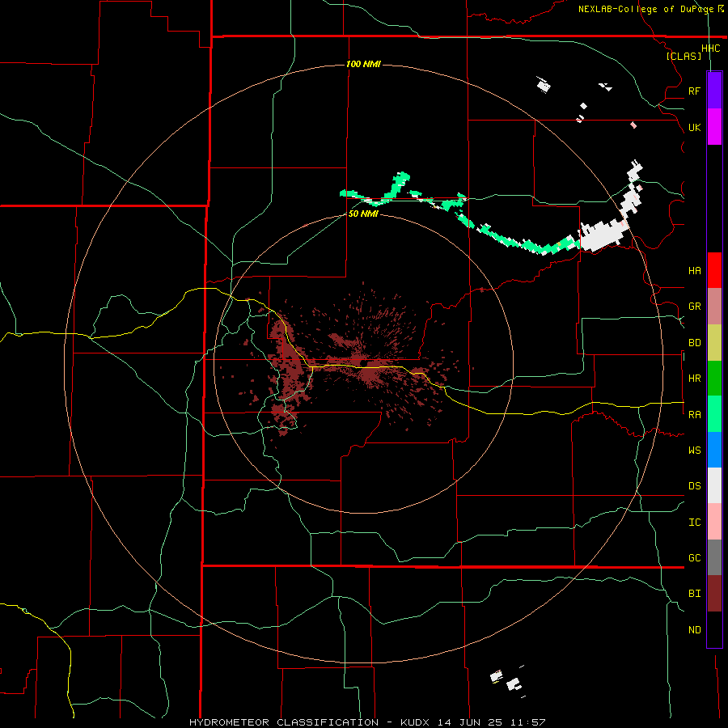Select the GC gray legend swatch
This screenshot has height=728, width=728.
[x=714, y=557]
